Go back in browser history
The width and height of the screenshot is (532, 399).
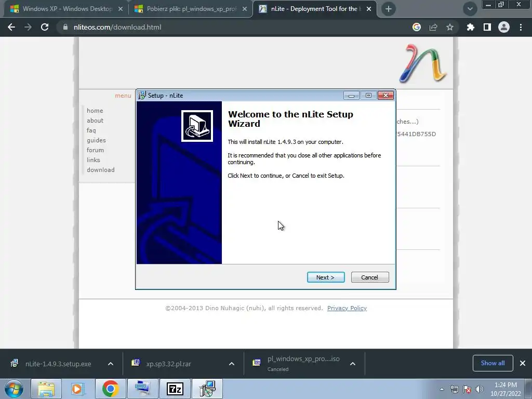(x=11, y=27)
